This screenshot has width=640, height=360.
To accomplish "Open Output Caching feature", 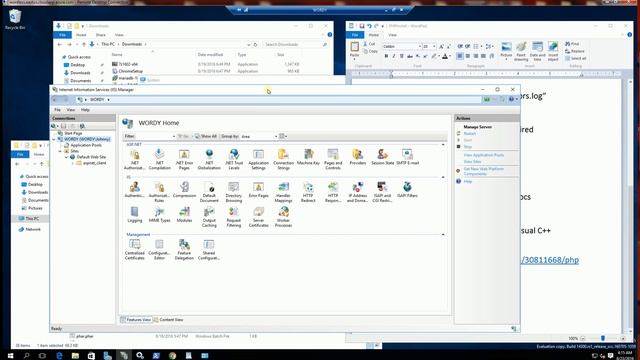I will click(x=209, y=217).
